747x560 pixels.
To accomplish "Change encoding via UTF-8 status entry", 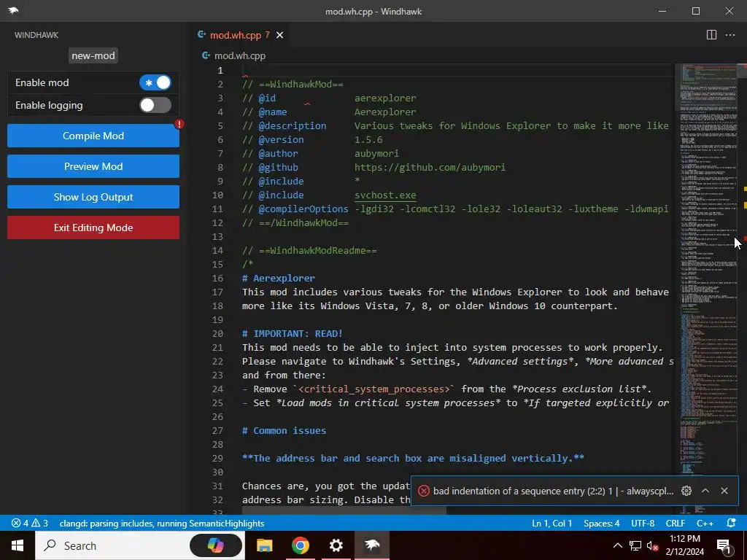I will click(x=643, y=524).
